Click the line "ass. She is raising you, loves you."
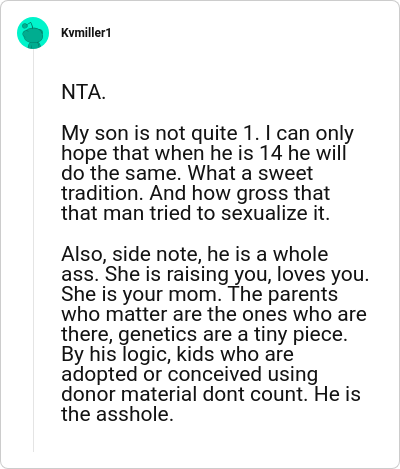The height and width of the screenshot is (469, 400). coord(215,274)
